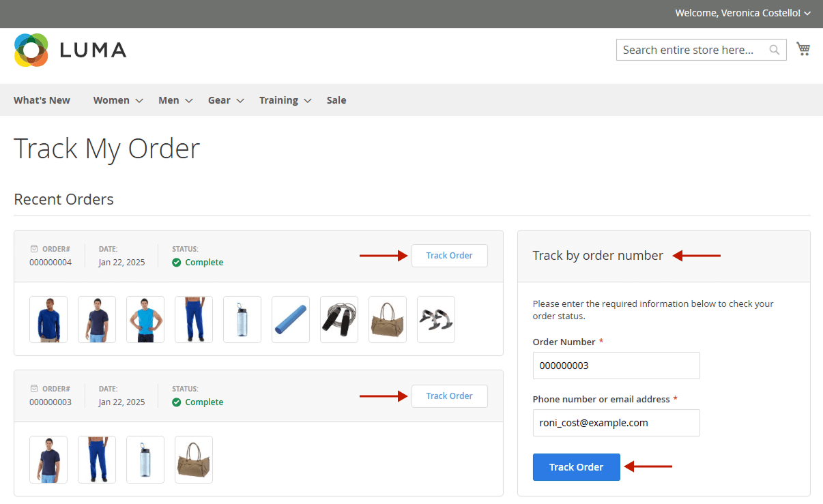Expand the Men menu chevron

coord(189,101)
